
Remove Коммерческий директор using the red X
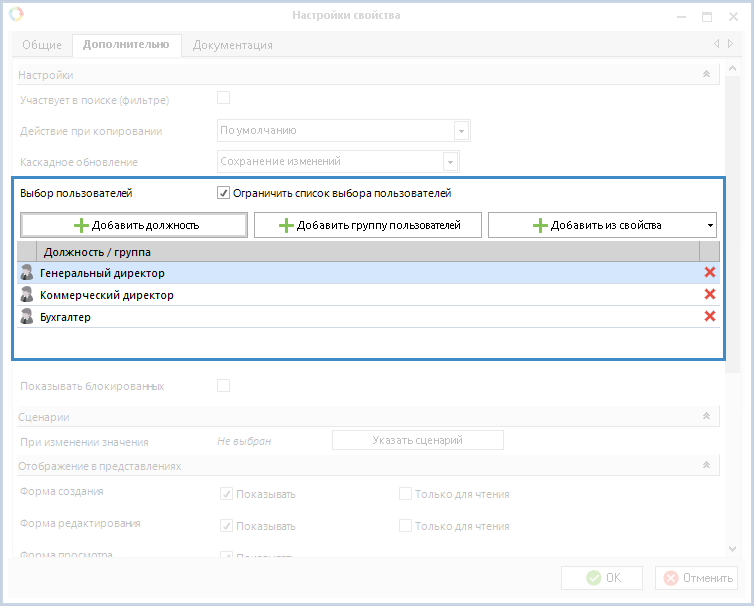pos(710,294)
